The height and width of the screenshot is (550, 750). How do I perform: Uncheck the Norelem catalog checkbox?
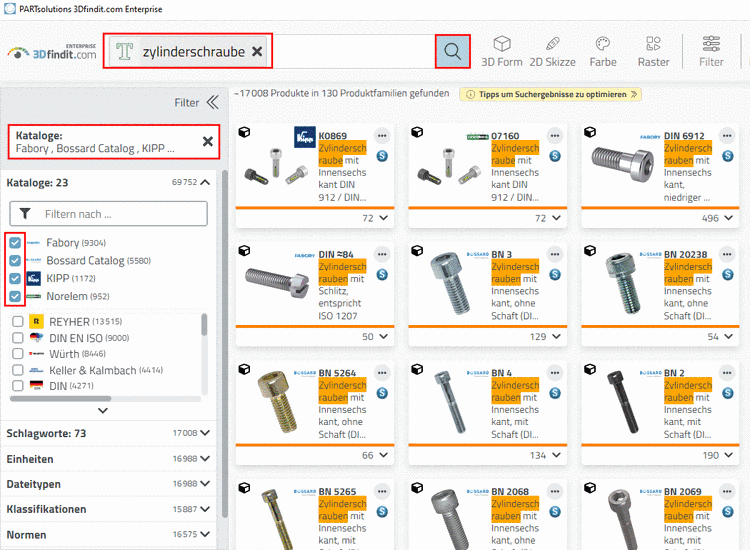[15, 296]
